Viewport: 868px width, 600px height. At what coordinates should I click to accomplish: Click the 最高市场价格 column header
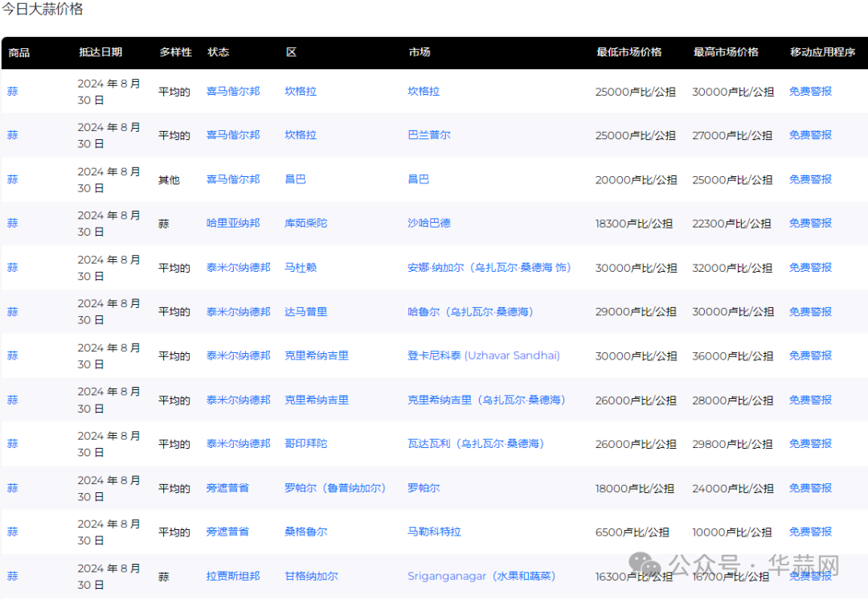click(726, 52)
